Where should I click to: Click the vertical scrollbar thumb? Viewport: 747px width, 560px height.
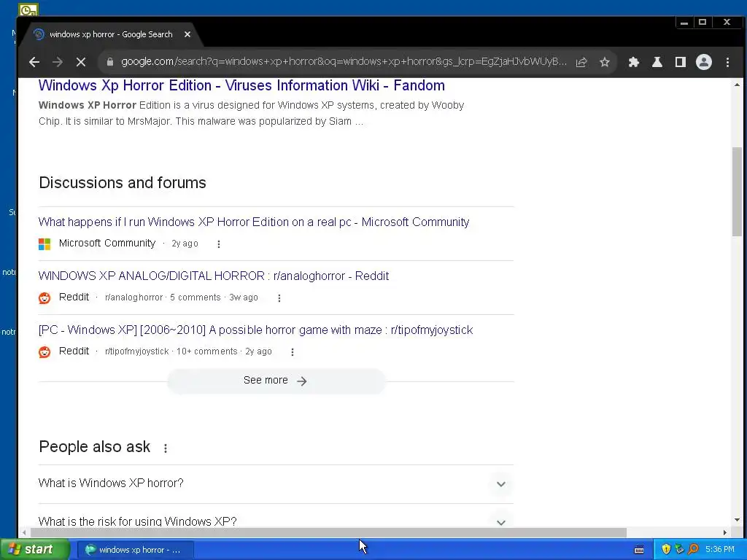[737, 192]
